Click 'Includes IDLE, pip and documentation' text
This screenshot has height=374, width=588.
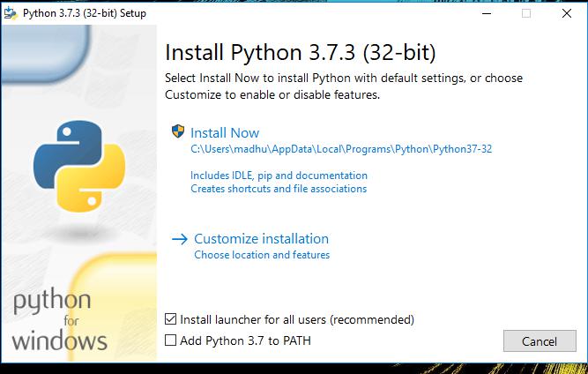coord(279,176)
